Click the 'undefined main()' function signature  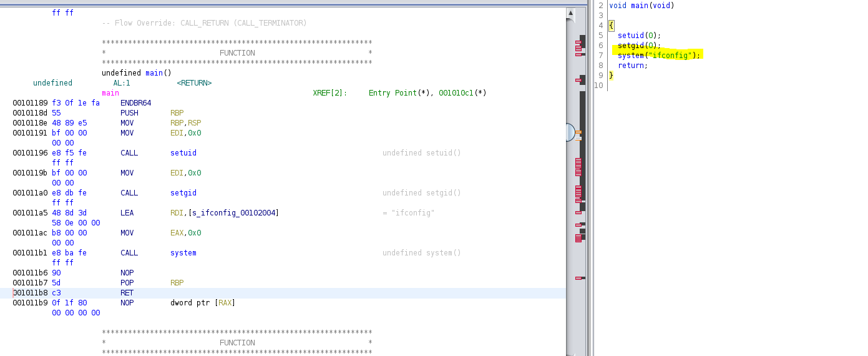coord(136,73)
